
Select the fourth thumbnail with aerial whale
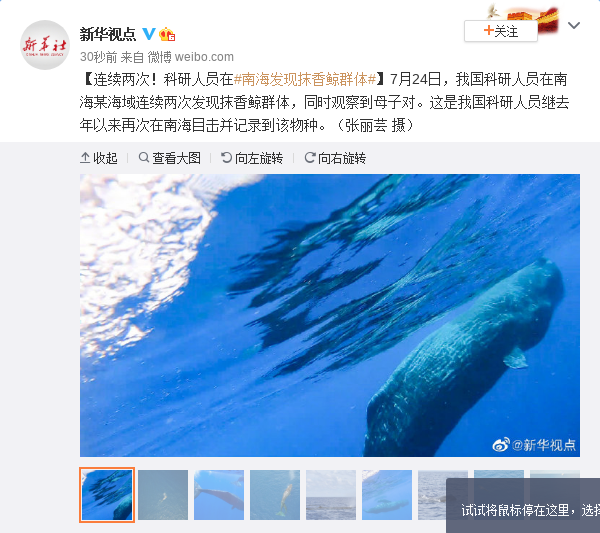coord(275,495)
